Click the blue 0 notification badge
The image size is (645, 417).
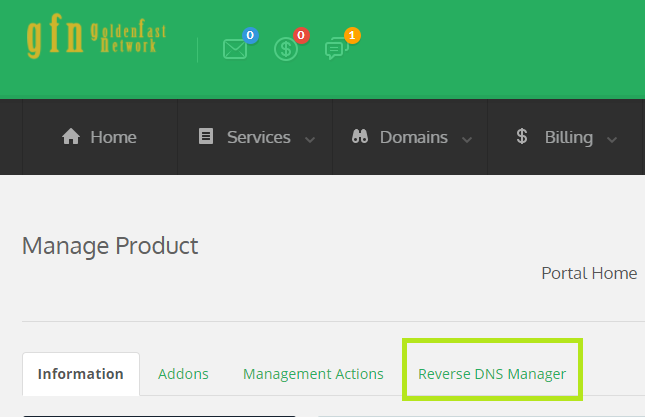click(250, 36)
